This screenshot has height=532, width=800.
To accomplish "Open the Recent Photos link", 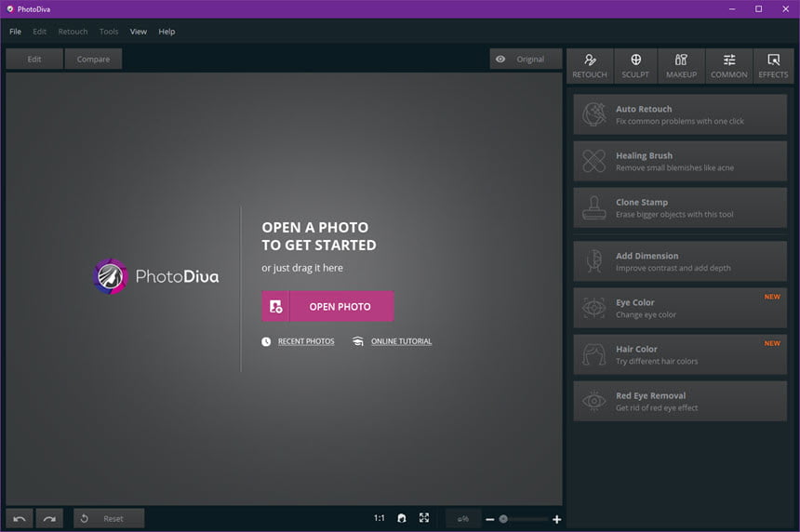I will coord(306,341).
